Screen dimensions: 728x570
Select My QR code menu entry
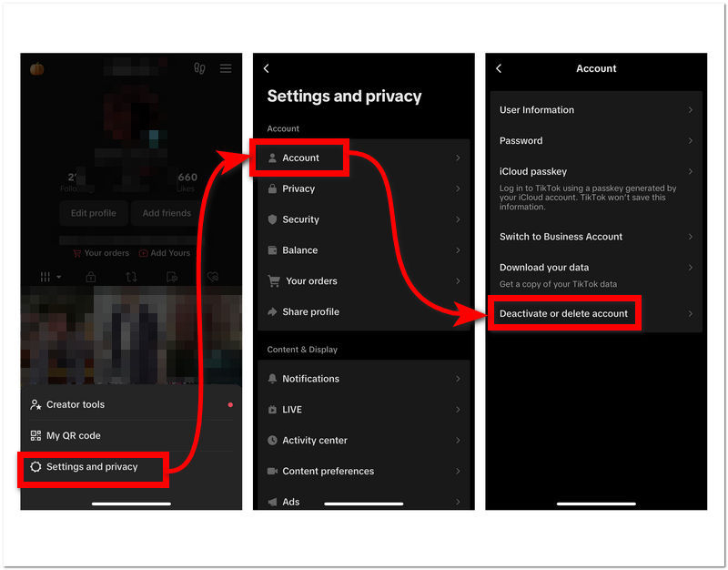[x=131, y=436]
